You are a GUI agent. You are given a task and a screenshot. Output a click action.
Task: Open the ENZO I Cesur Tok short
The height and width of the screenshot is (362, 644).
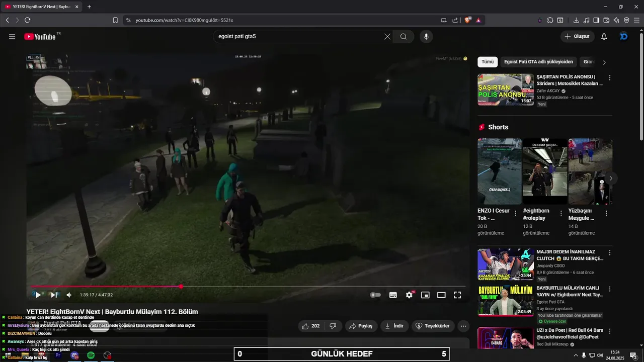[500, 171]
